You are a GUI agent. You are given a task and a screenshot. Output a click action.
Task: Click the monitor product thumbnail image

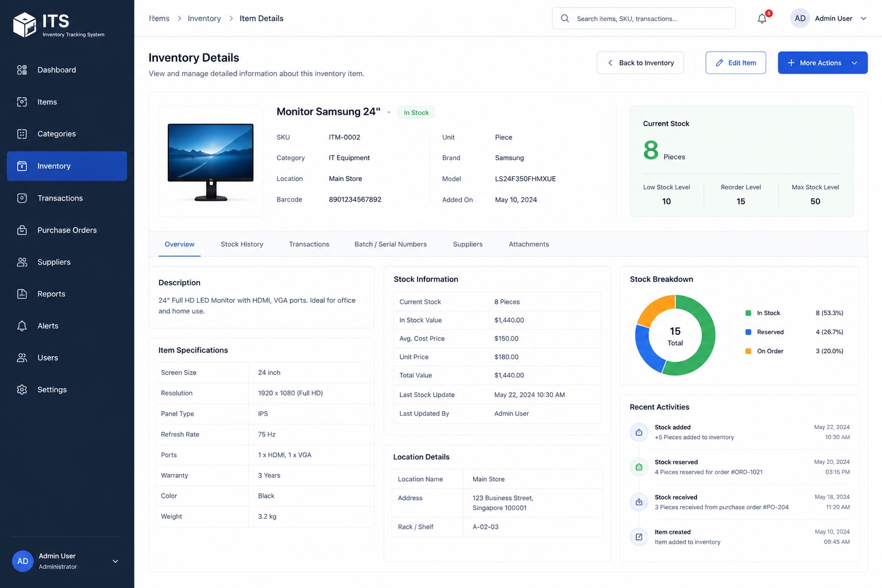click(211, 161)
